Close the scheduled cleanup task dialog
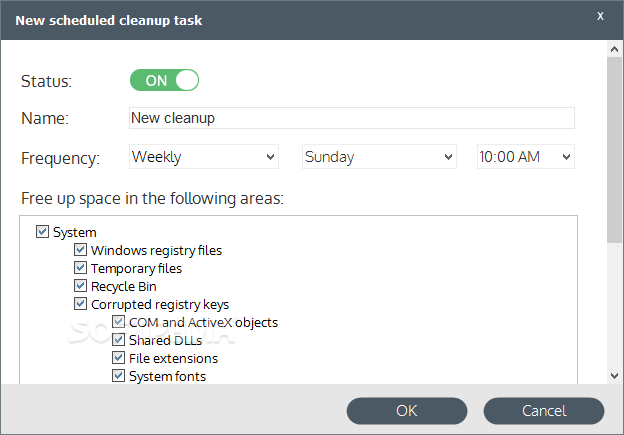This screenshot has height=435, width=624. pyautogui.click(x=600, y=16)
